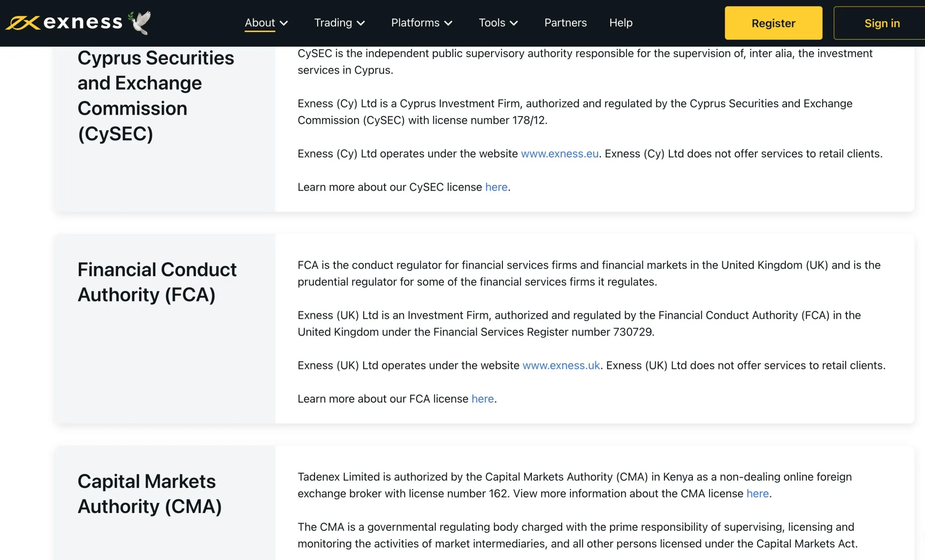The height and width of the screenshot is (560, 925).
Task: Go to the Partners page
Action: (565, 23)
